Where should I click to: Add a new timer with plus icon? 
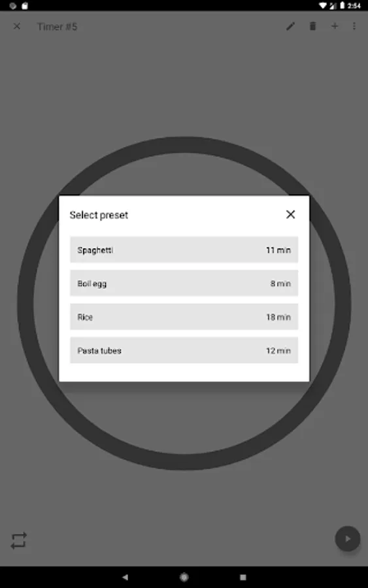[335, 26]
